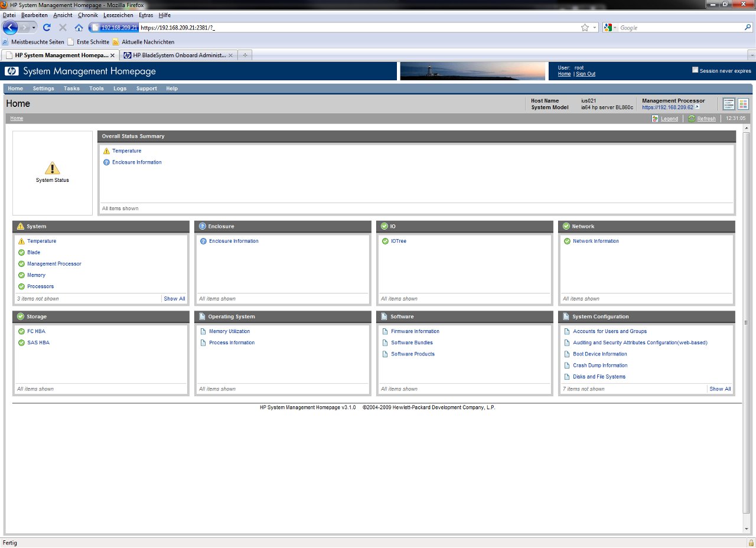Click the search magnifier icon in Google box
This screenshot has height=548, width=756.
click(x=748, y=28)
